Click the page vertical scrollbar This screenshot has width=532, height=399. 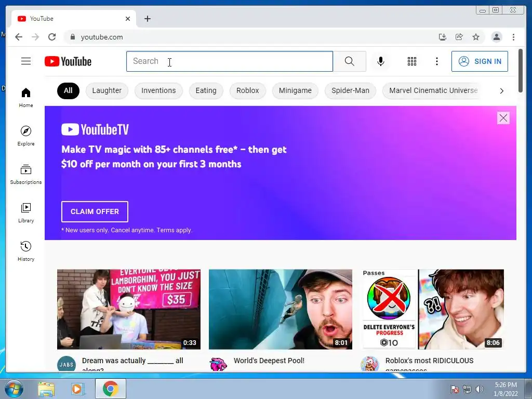coord(521,71)
